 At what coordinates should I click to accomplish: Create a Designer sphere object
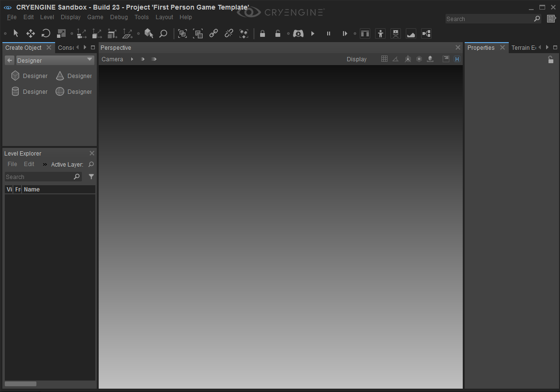coord(74,92)
